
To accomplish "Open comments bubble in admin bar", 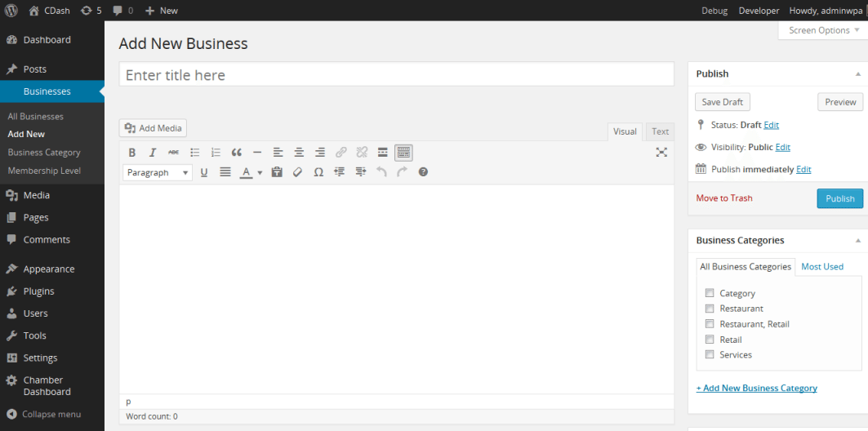I will 123,10.
